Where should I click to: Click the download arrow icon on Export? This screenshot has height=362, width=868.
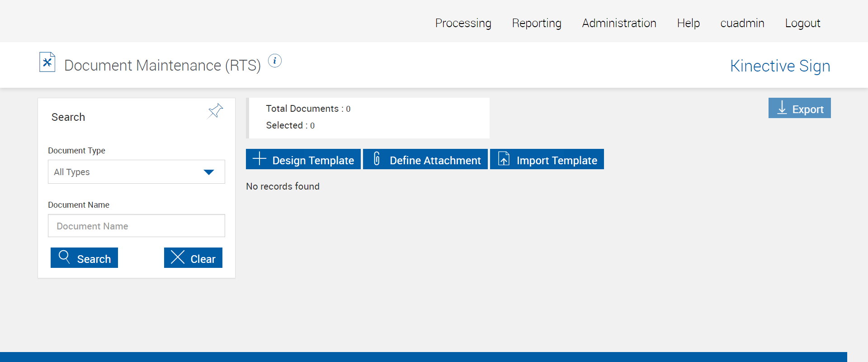pyautogui.click(x=782, y=108)
